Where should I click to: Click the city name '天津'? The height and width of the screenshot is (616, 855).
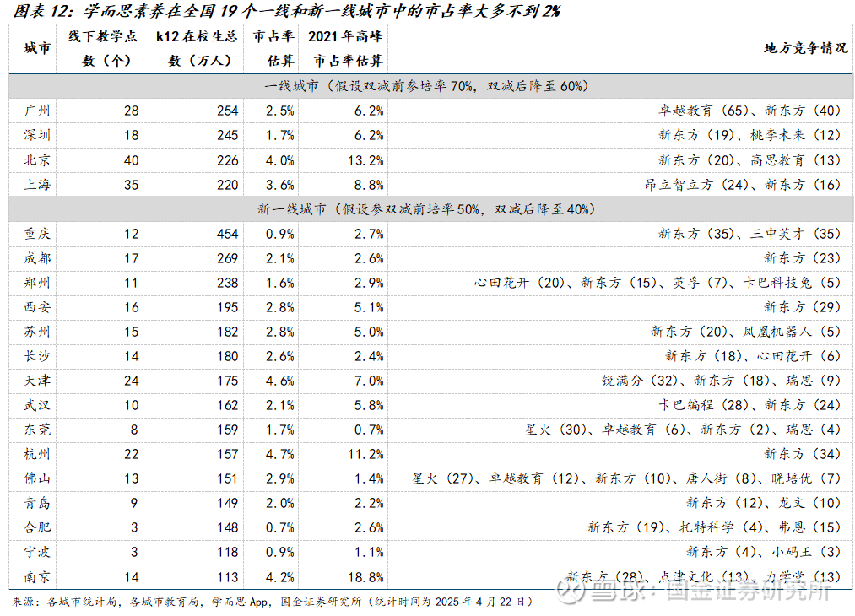(37, 381)
